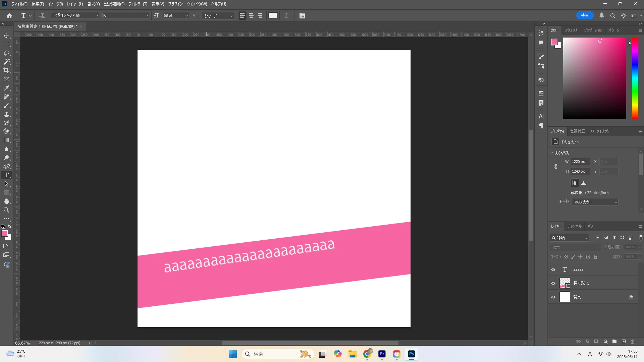Hide the aaaaa text layer

[x=553, y=270]
